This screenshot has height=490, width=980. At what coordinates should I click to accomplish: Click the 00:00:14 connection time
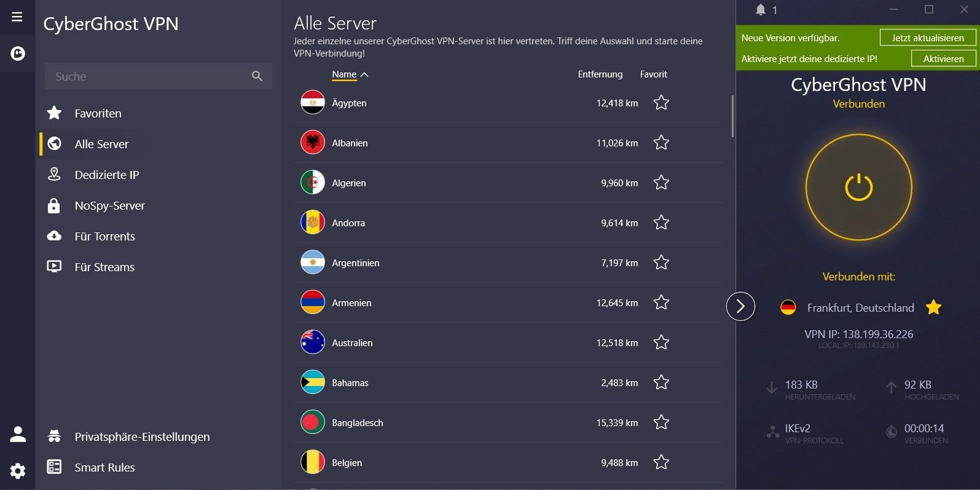coord(923,428)
